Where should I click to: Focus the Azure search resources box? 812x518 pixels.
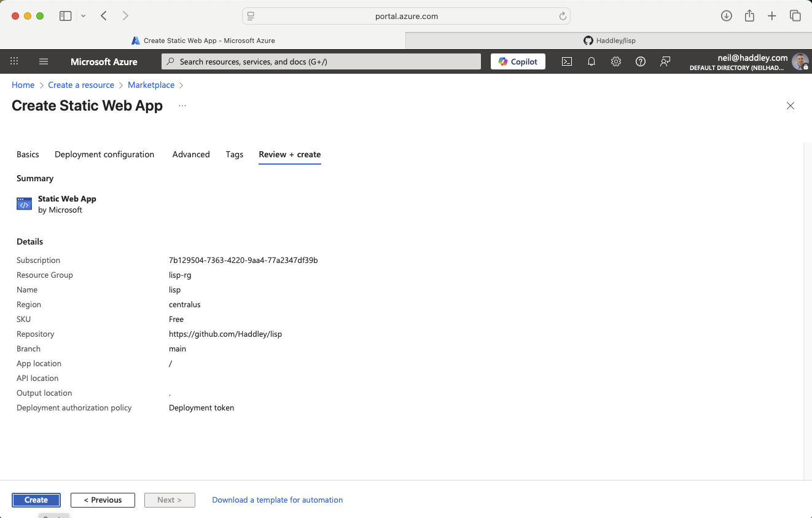click(321, 61)
